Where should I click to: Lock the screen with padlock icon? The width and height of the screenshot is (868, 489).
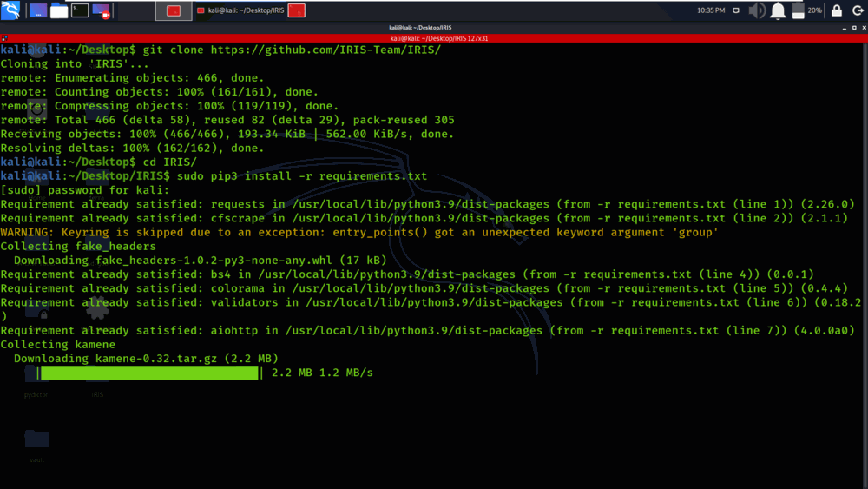pos(837,10)
